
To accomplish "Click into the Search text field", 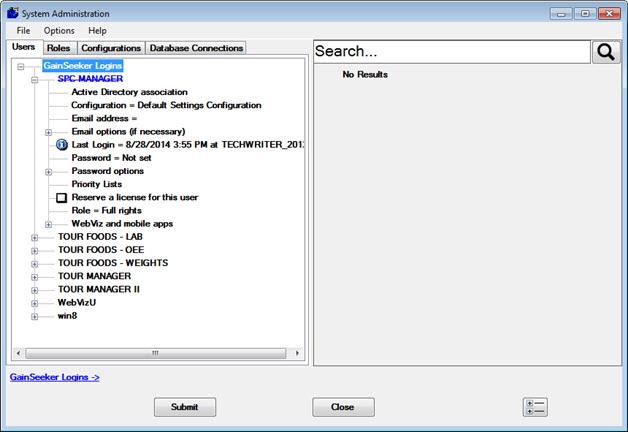I will (x=450, y=52).
